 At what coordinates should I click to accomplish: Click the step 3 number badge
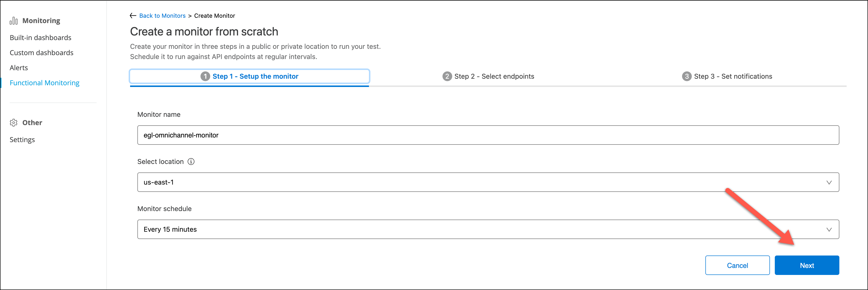[x=686, y=77]
